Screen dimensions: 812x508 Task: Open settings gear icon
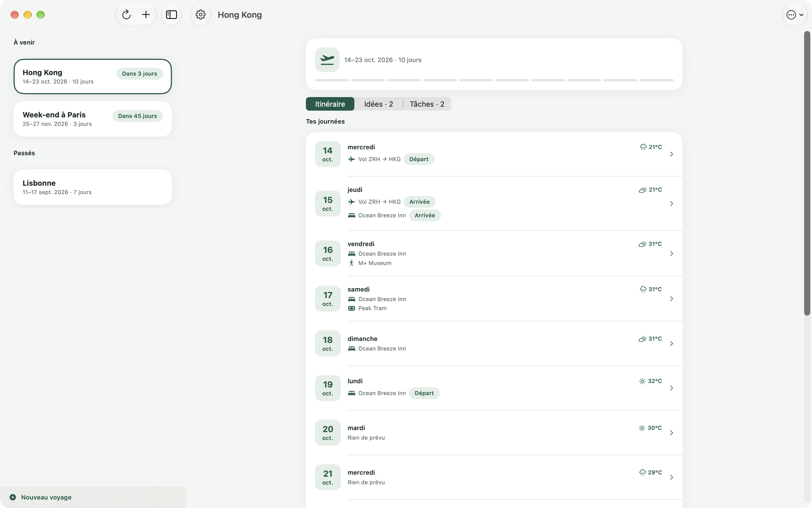pos(201,15)
